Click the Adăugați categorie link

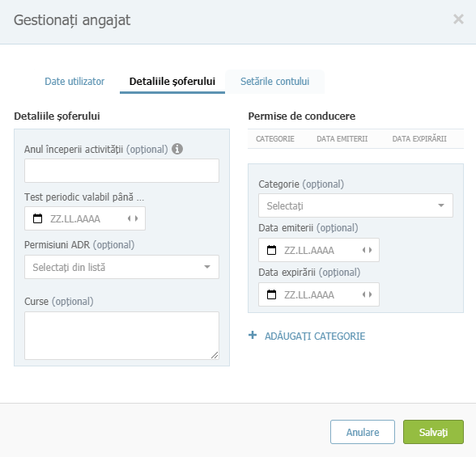315,336
